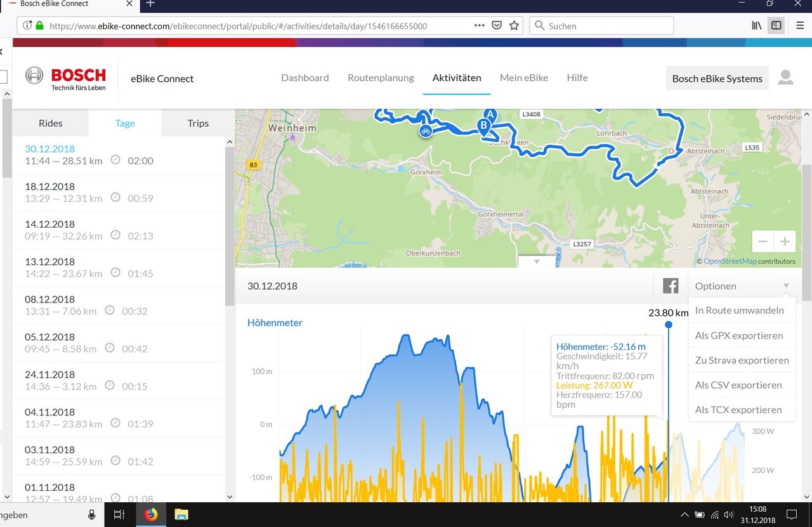Bookmark this page with star icon
The image size is (812, 527).
pos(514,25)
